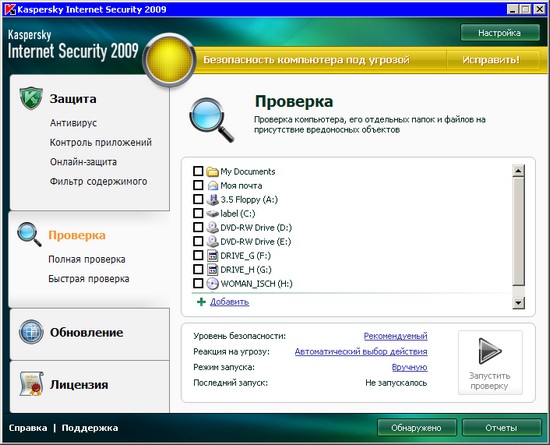550x445 pixels.
Task: Select Полная проверка
Action: (x=87, y=259)
